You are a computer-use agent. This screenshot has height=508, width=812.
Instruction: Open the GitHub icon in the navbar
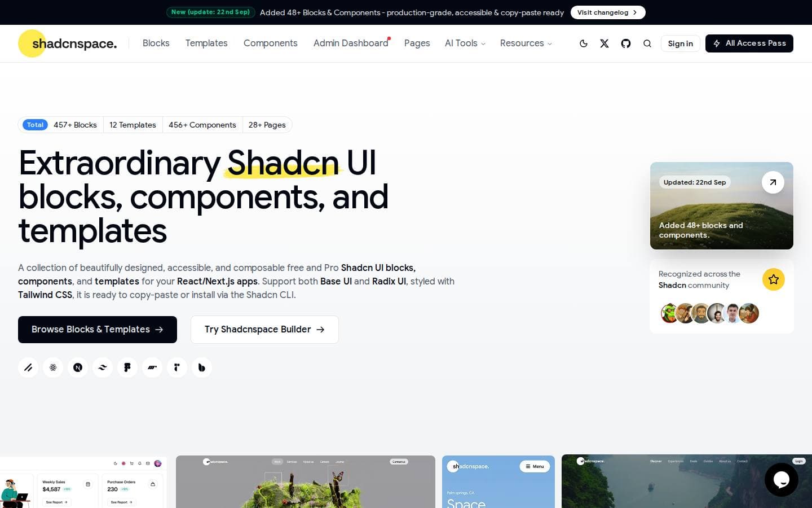pos(626,43)
